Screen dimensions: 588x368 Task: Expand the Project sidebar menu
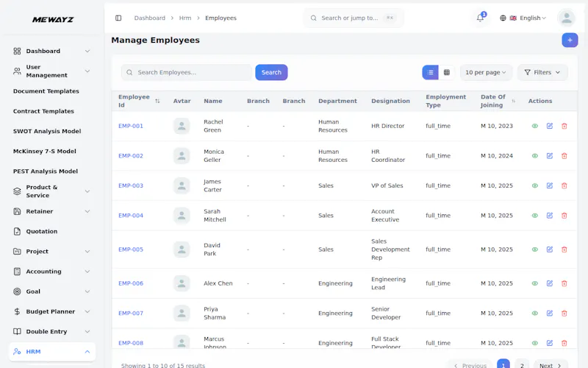point(51,252)
